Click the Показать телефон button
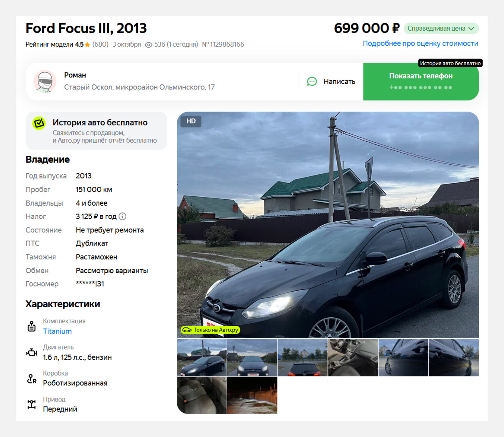Screen dimensions: 504x437 point(421,82)
